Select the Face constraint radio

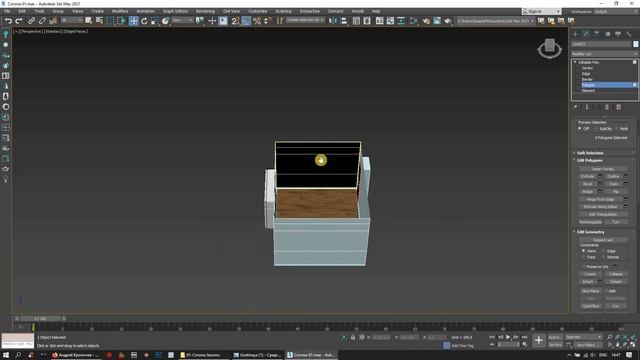pos(583,257)
